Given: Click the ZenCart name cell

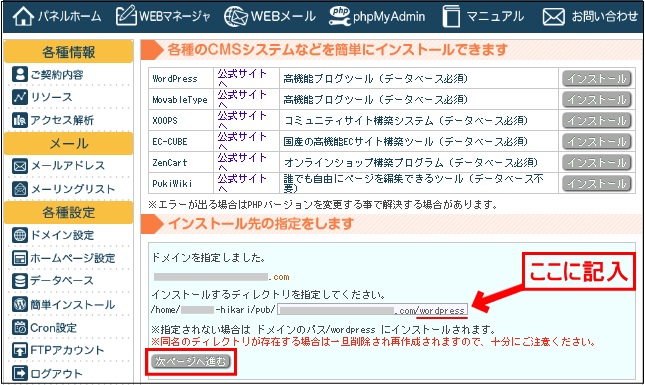Looking at the screenshot, I should [181, 162].
